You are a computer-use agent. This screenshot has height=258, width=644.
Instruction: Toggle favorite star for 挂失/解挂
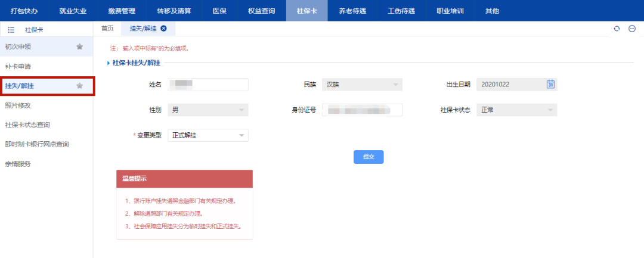(79, 86)
